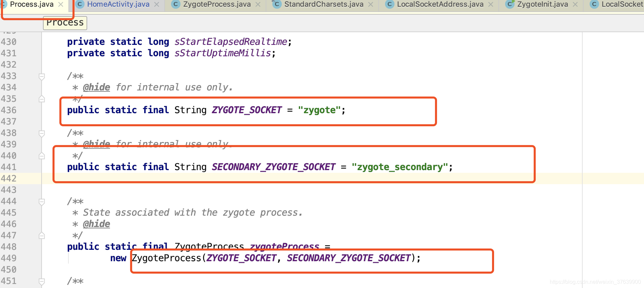Click the zygoteProcess variable on line 448

(284, 247)
